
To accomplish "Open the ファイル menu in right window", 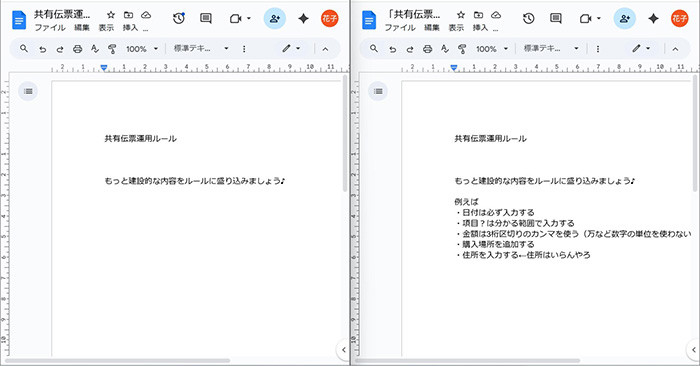I will pos(400,28).
